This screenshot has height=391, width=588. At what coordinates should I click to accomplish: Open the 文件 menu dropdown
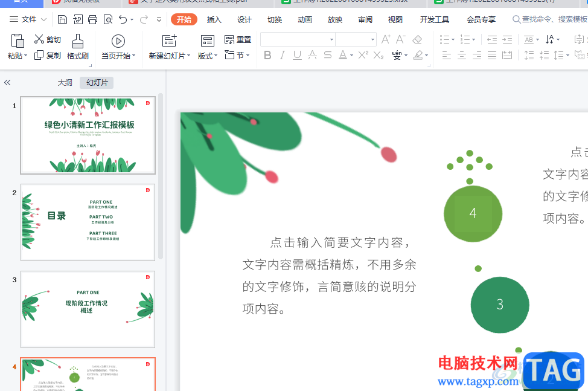point(28,19)
